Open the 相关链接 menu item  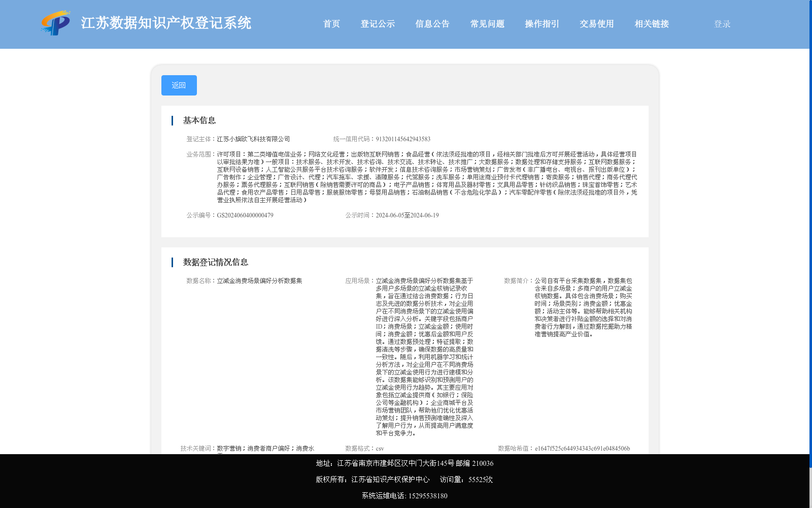tap(652, 24)
